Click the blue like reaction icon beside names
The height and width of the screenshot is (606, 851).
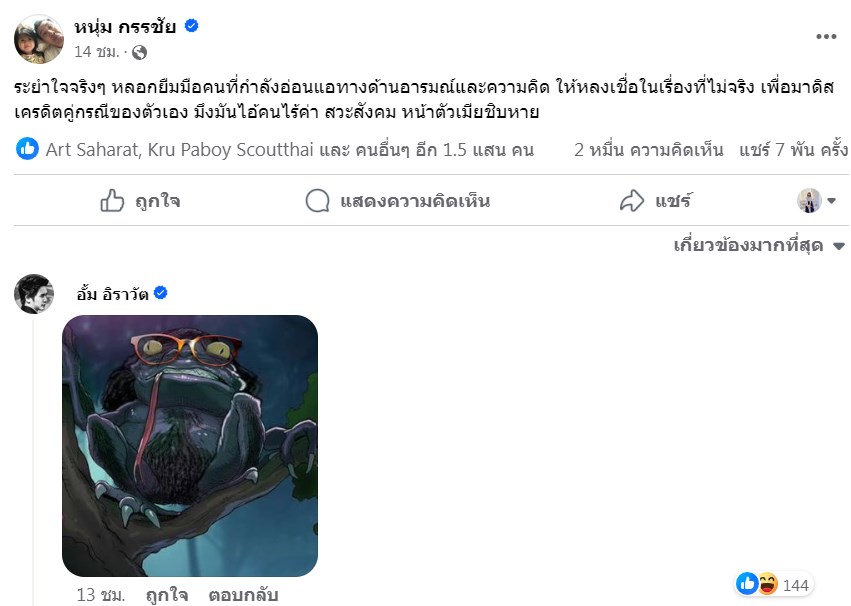pos(27,149)
